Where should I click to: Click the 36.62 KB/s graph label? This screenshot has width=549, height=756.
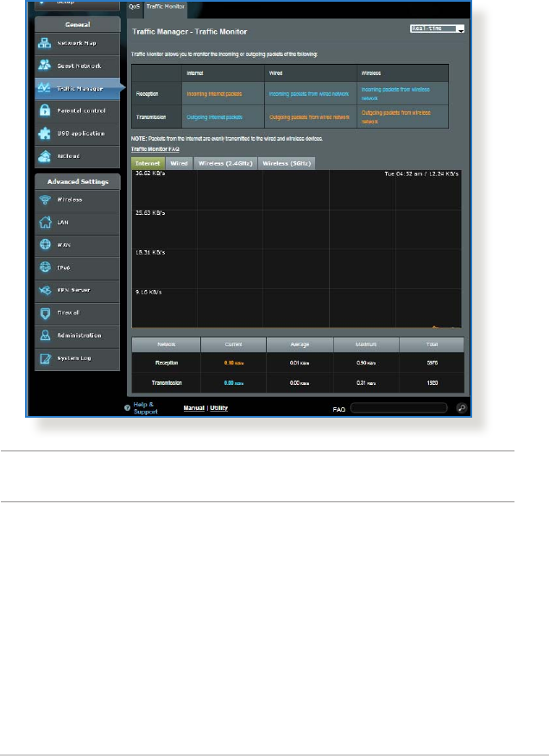[150, 173]
